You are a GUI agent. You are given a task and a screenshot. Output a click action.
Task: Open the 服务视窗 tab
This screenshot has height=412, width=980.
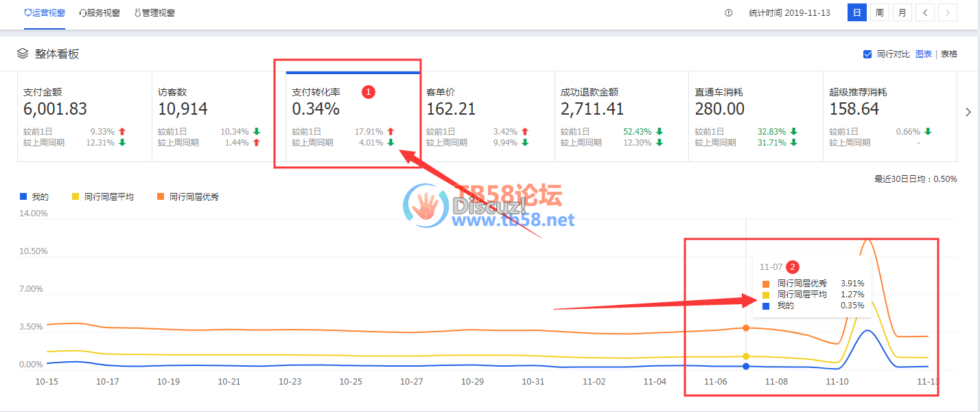coord(100,12)
